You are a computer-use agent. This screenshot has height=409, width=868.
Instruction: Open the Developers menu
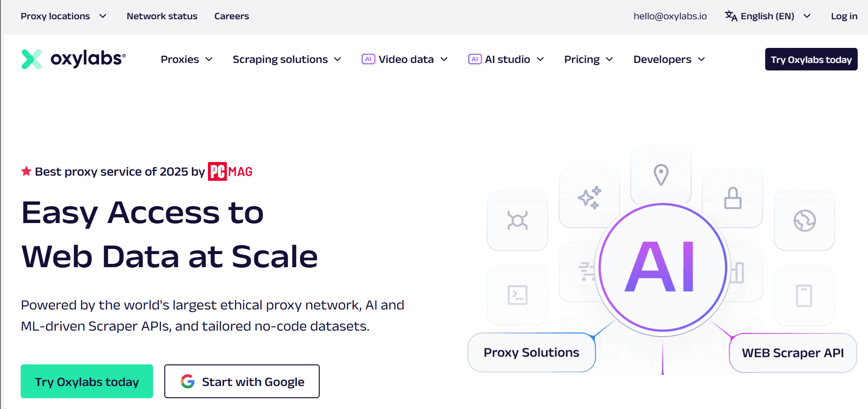(669, 60)
